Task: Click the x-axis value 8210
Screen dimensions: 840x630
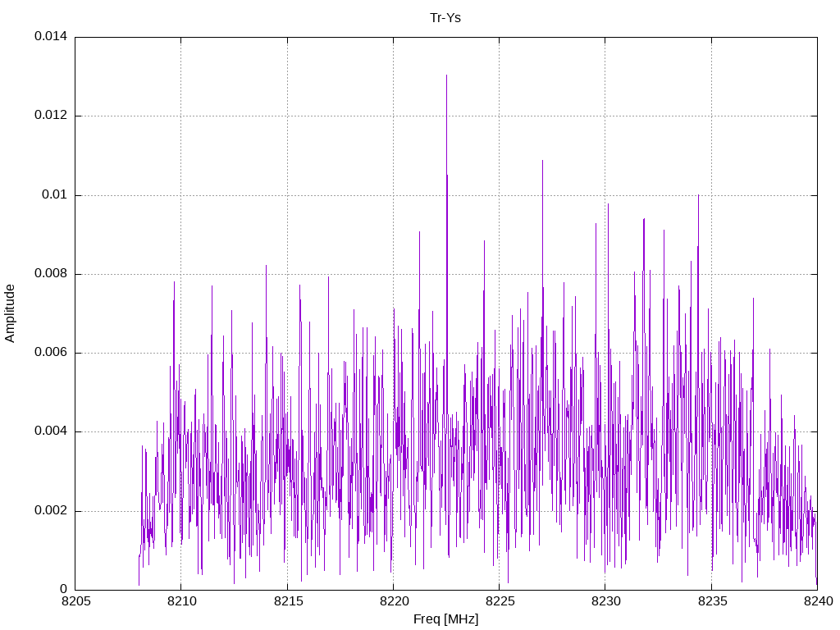Action: pyautogui.click(x=182, y=601)
